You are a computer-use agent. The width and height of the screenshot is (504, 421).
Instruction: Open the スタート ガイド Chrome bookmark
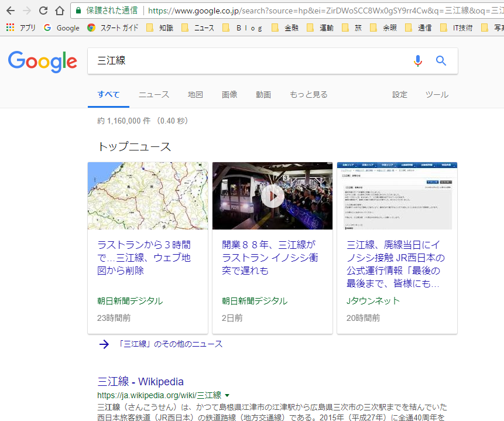113,28
